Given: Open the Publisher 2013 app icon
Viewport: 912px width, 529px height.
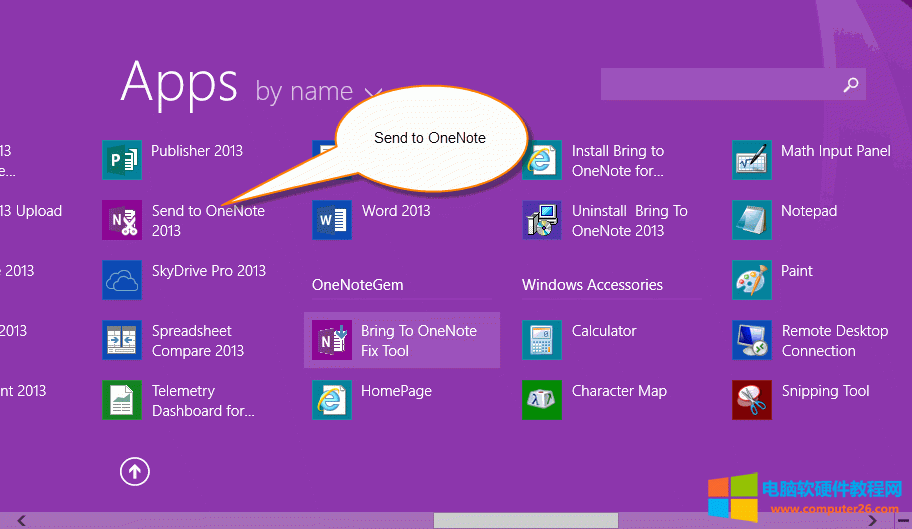Looking at the screenshot, I should click(122, 160).
